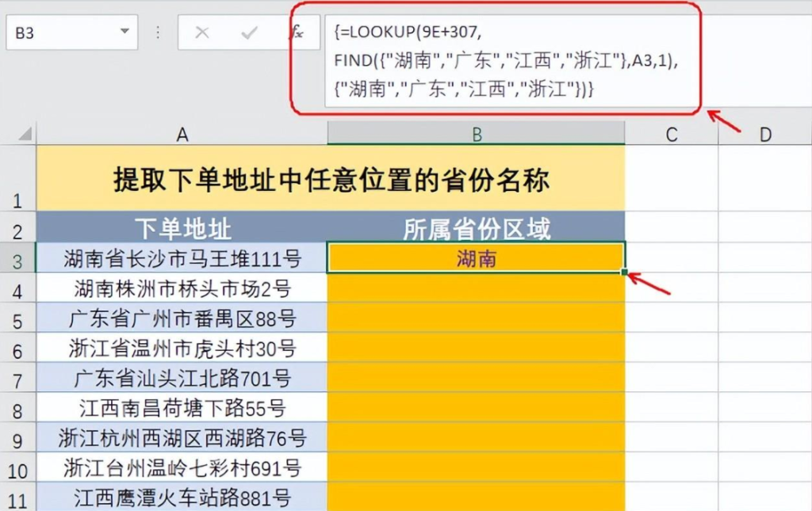Click cell 广东省汕头江北路701号

point(182,378)
